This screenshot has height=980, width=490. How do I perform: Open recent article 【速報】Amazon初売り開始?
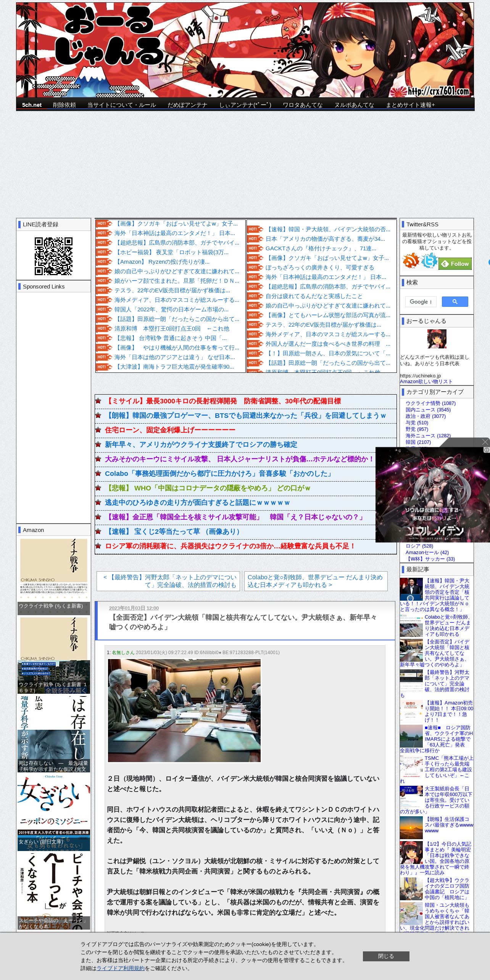(x=449, y=711)
